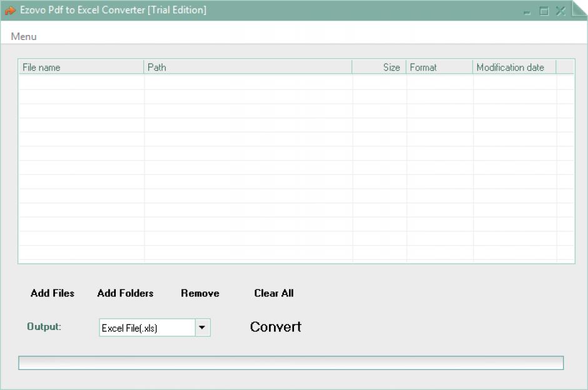The image size is (588, 390).
Task: Sort by the Path column header
Action: pos(248,67)
